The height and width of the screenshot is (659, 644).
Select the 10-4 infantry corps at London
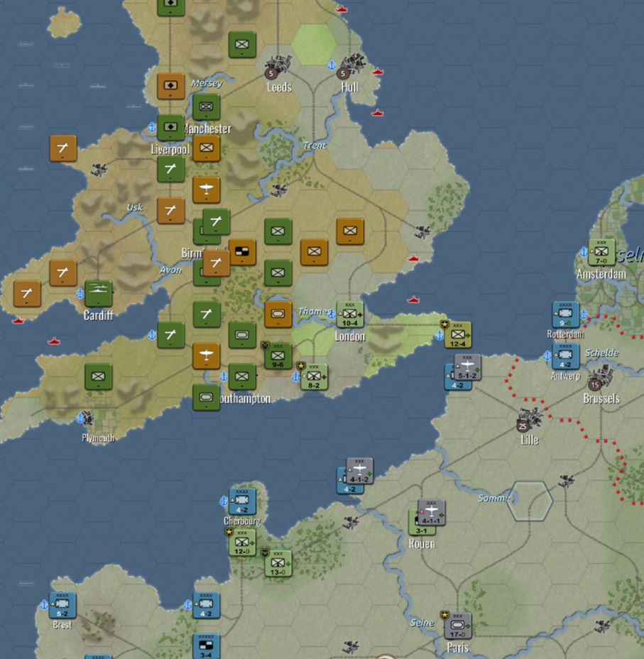[x=350, y=315]
